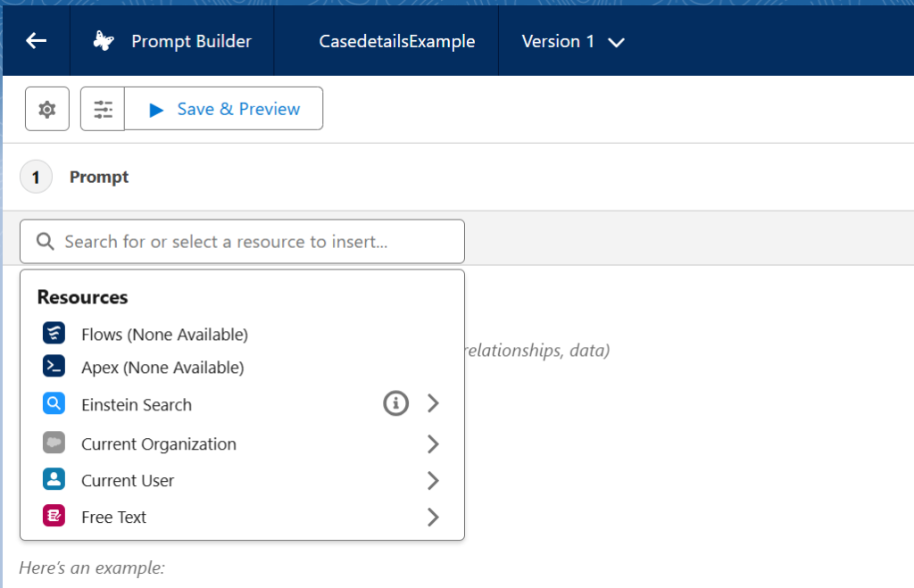The width and height of the screenshot is (914, 588).
Task: Click the "relationships, data)" placeholder text
Action: pyautogui.click(x=536, y=351)
